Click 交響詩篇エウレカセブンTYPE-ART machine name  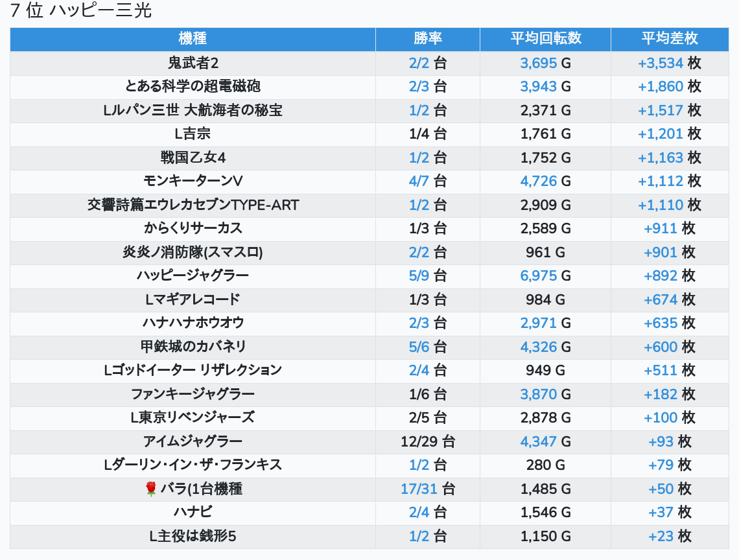click(193, 205)
